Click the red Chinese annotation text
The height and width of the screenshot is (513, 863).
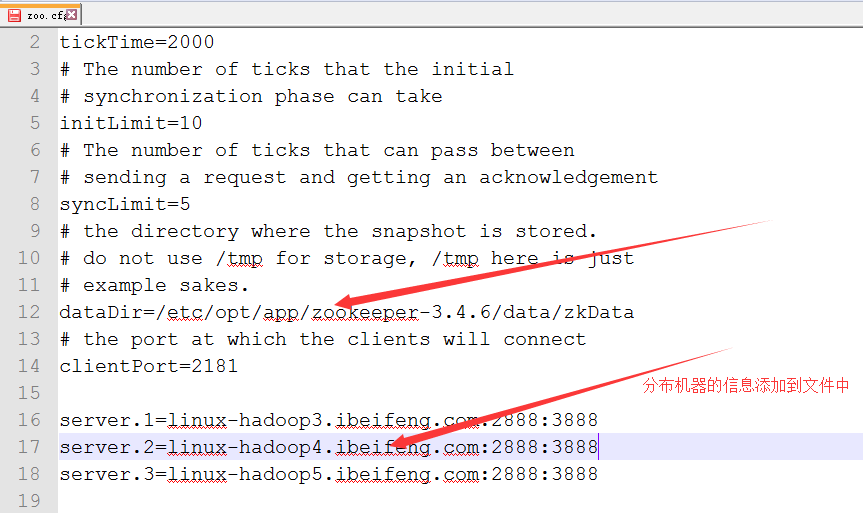click(746, 385)
